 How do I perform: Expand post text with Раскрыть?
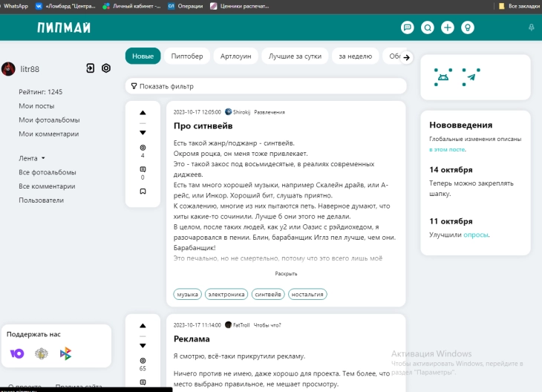286,274
